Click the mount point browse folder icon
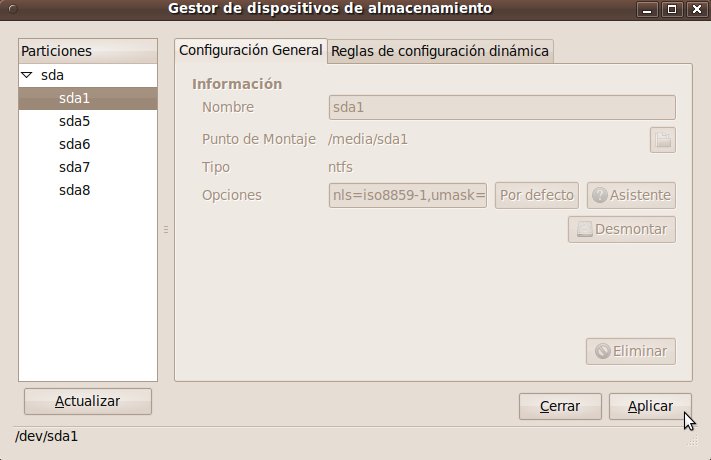This screenshot has width=711, height=460. (x=662, y=140)
